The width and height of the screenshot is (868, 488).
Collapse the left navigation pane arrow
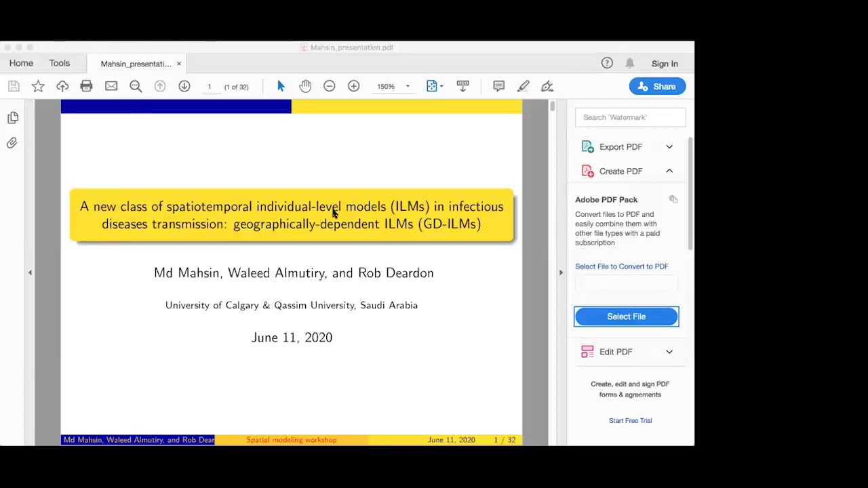pyautogui.click(x=30, y=272)
